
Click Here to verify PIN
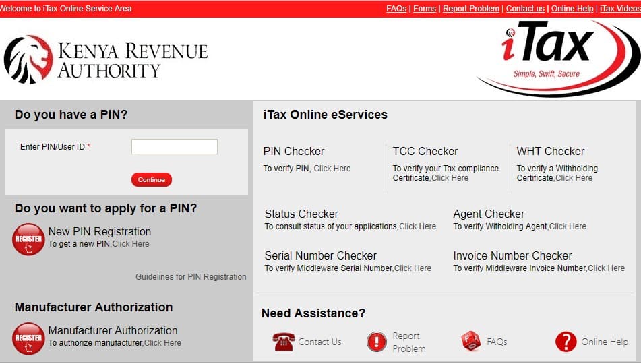(332, 169)
